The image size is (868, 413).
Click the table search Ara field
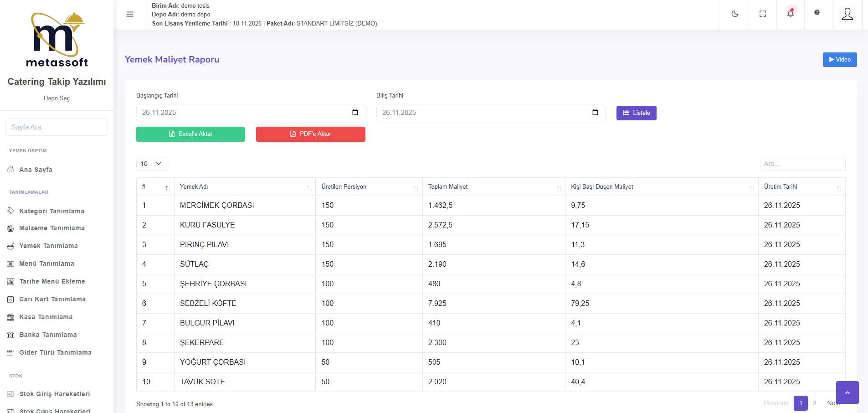802,164
